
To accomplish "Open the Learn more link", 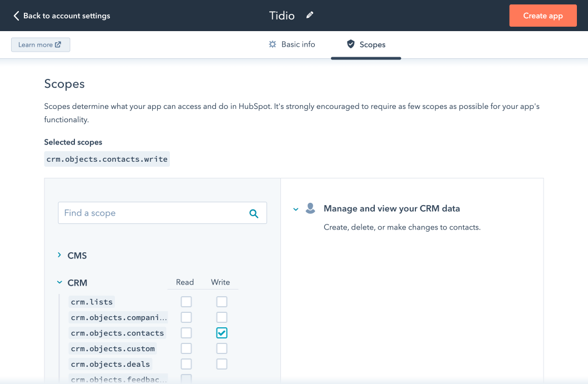I will (41, 44).
